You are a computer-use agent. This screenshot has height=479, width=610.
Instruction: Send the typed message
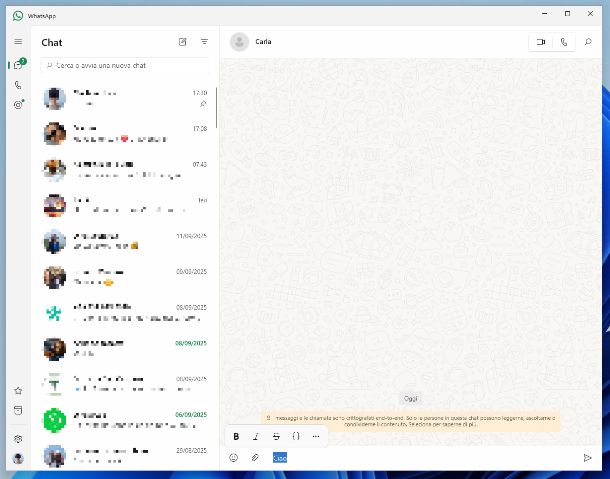pos(587,457)
